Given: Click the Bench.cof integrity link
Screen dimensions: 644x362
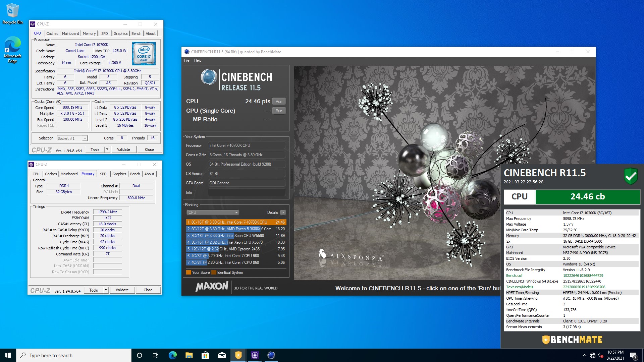Looking at the screenshot, I should [x=514, y=276].
